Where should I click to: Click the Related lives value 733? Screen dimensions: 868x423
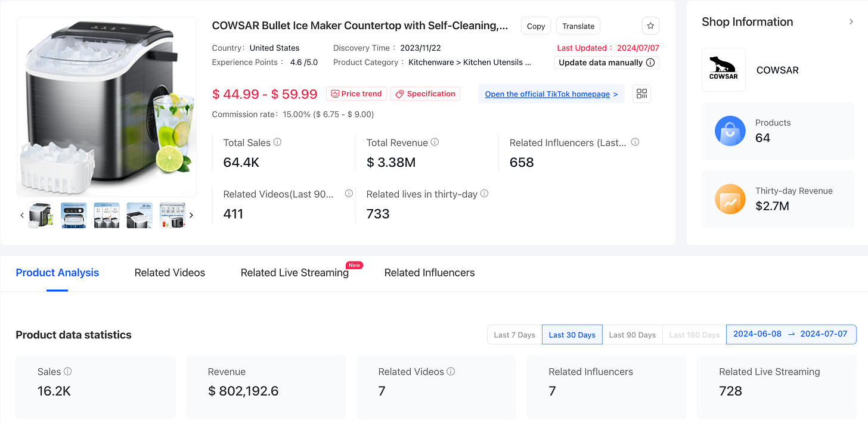click(x=378, y=214)
